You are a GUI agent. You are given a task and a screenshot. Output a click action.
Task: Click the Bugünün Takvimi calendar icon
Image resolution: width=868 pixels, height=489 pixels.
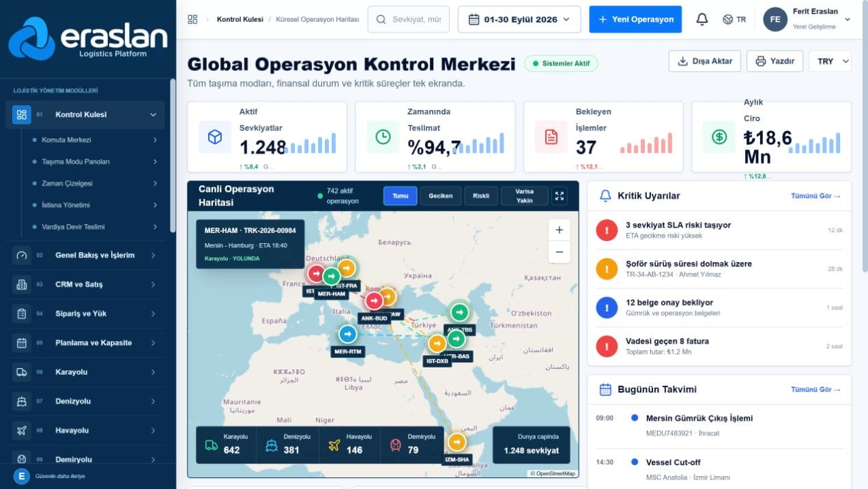[605, 389]
